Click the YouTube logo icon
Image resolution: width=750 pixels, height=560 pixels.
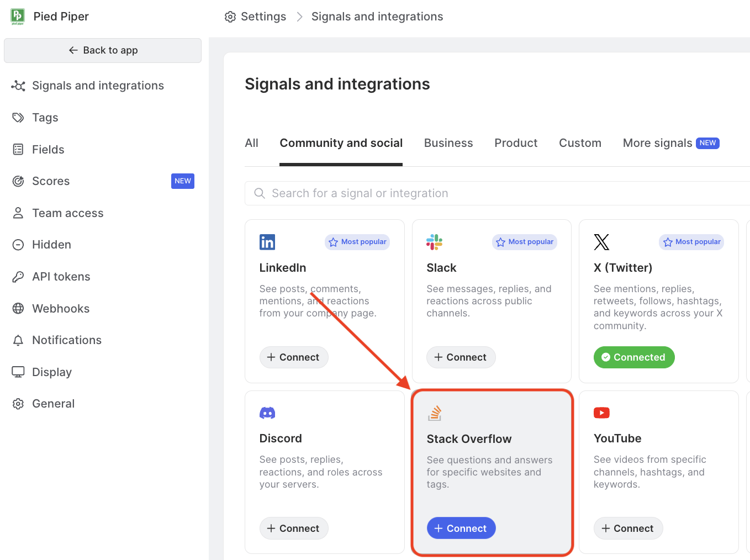click(x=601, y=413)
